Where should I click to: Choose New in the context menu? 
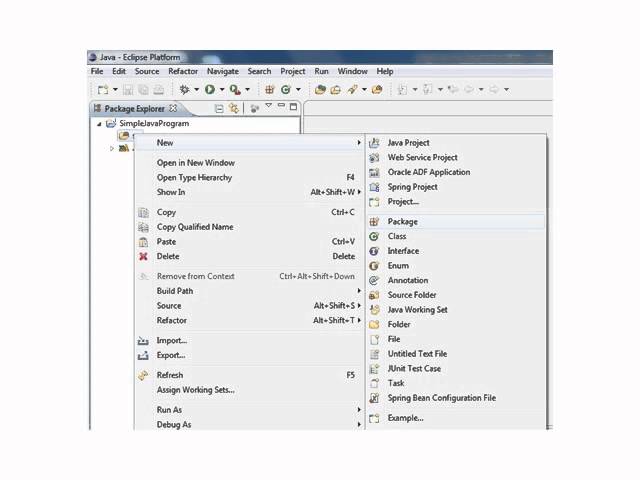[x=249, y=143]
